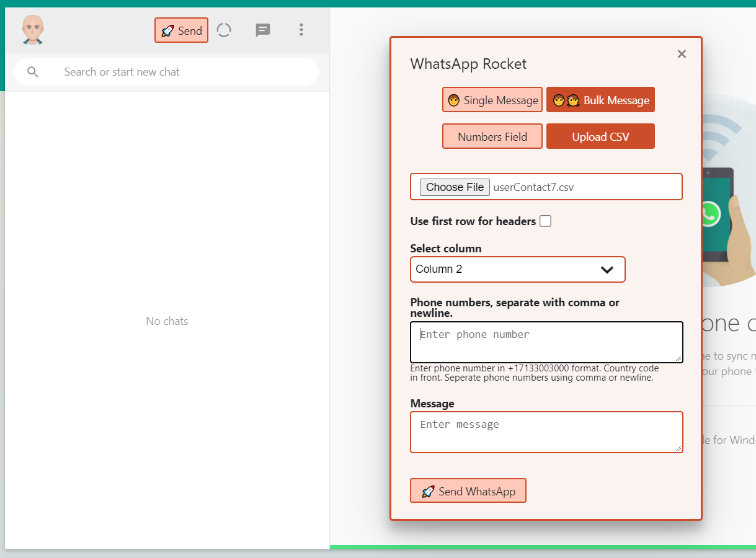Viewport: 756px width, 558px height.
Task: Enable Use first row for headers checkbox
Action: (x=545, y=221)
